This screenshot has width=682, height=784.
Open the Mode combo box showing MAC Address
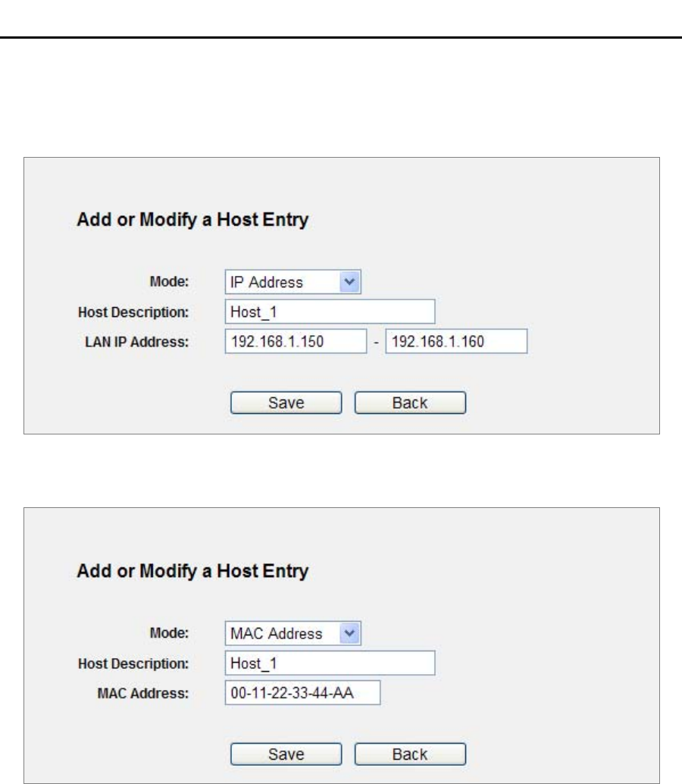click(293, 633)
